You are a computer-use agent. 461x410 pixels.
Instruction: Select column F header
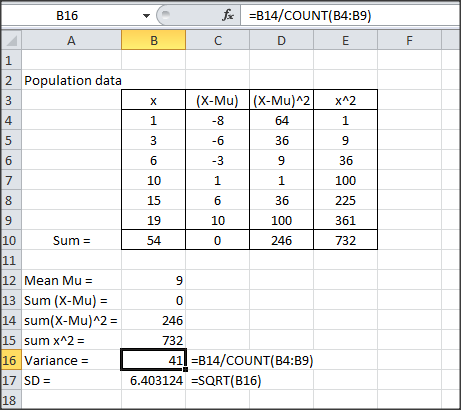[409, 40]
